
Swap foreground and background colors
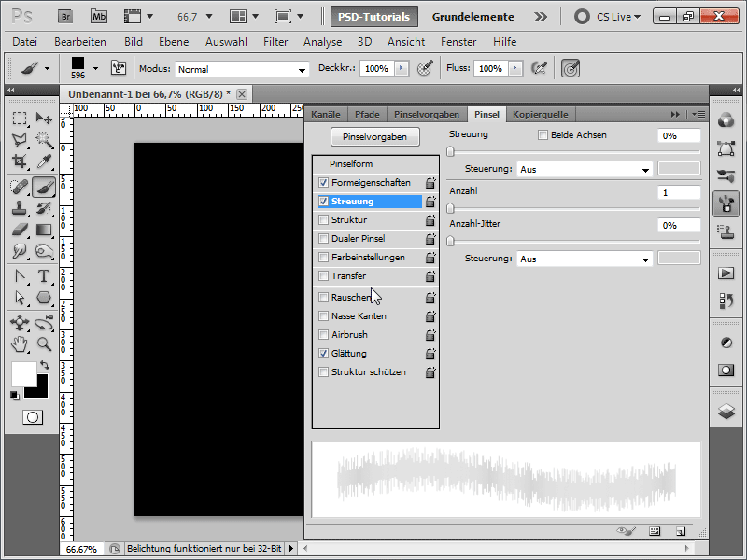point(44,365)
